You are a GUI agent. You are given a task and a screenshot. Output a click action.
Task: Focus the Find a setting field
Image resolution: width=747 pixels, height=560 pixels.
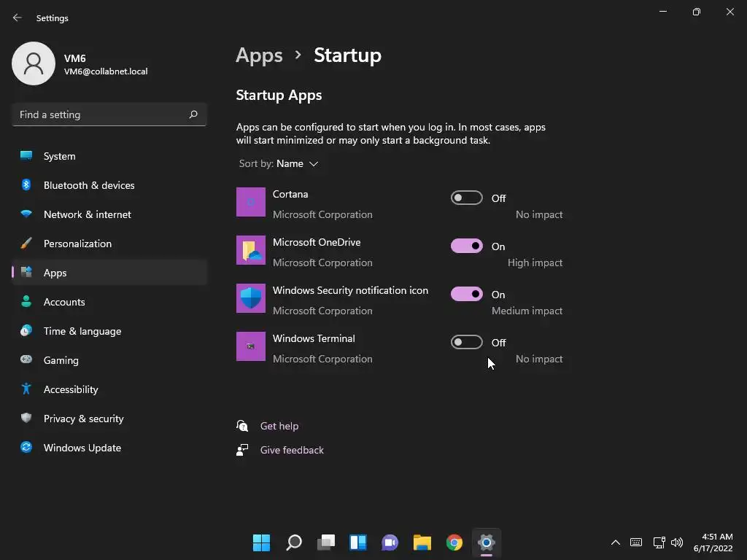point(109,114)
